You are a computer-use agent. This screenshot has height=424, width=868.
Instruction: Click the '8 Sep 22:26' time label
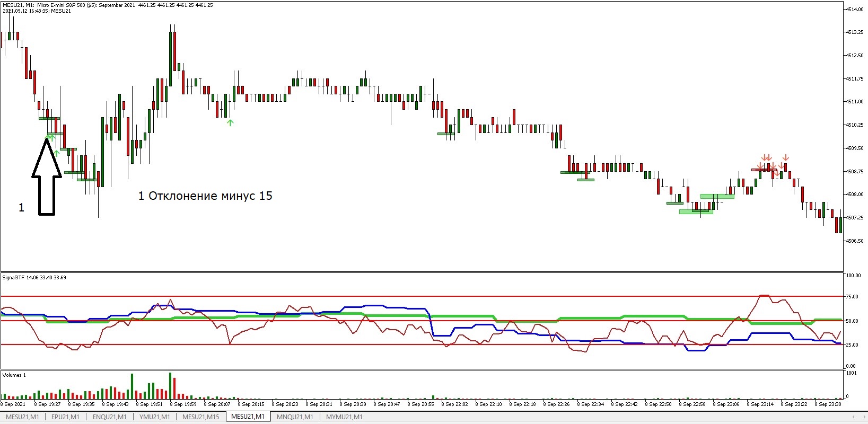tap(557, 404)
